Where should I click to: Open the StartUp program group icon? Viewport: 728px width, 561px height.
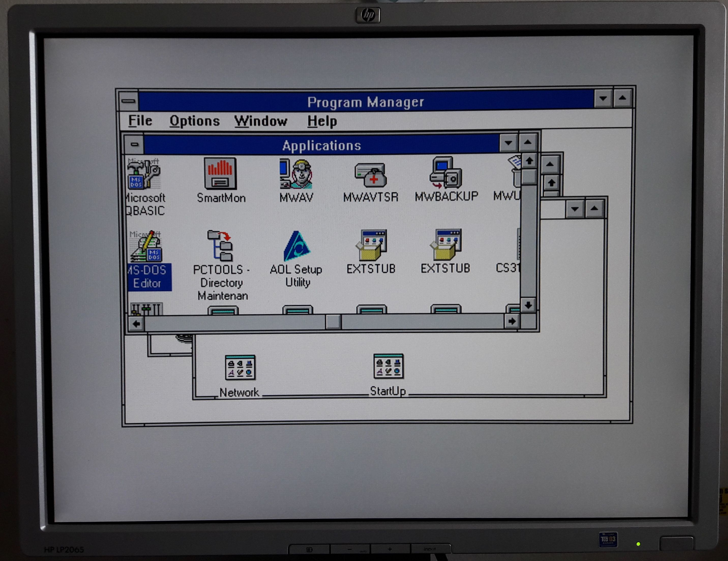click(x=388, y=366)
